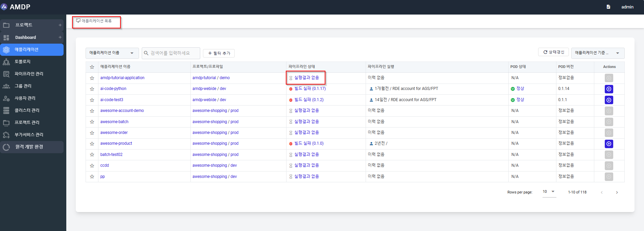Click the 클러스터 관리 server icon

[6, 110]
